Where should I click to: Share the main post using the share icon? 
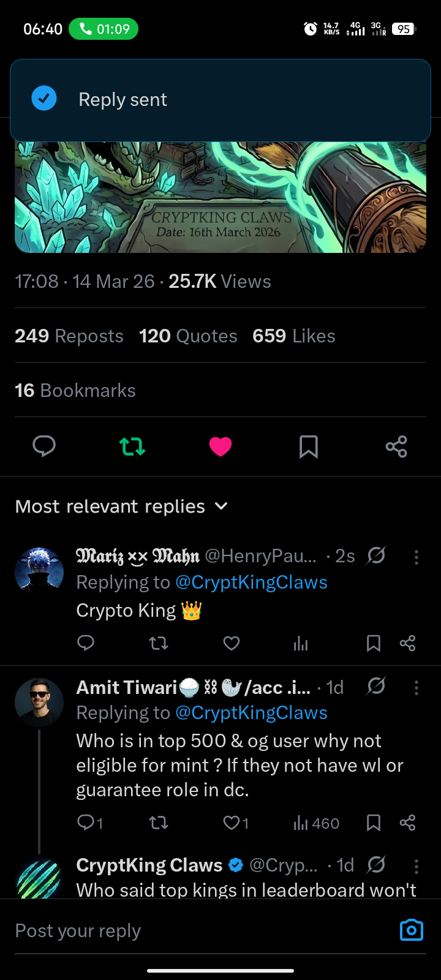(396, 447)
